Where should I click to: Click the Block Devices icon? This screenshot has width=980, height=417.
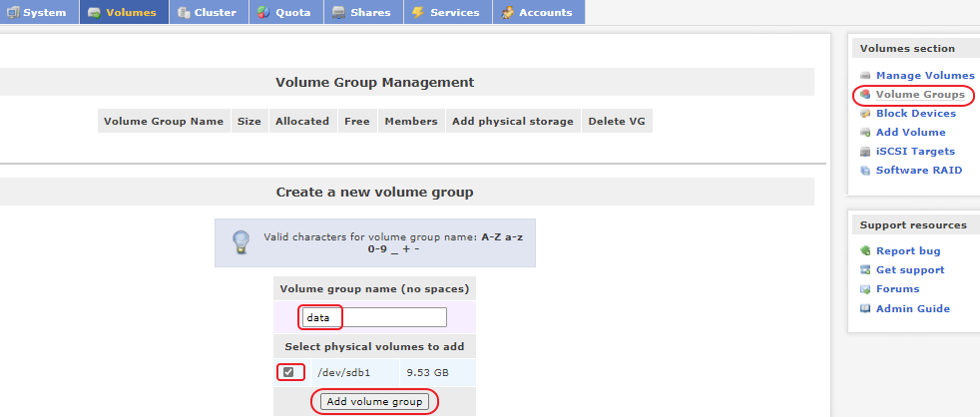pos(865,114)
